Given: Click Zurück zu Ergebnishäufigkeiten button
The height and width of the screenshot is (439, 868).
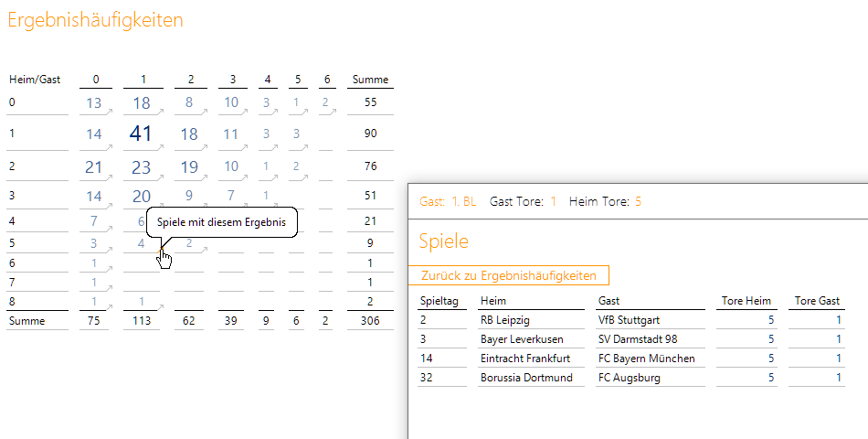Looking at the screenshot, I should point(509,275).
